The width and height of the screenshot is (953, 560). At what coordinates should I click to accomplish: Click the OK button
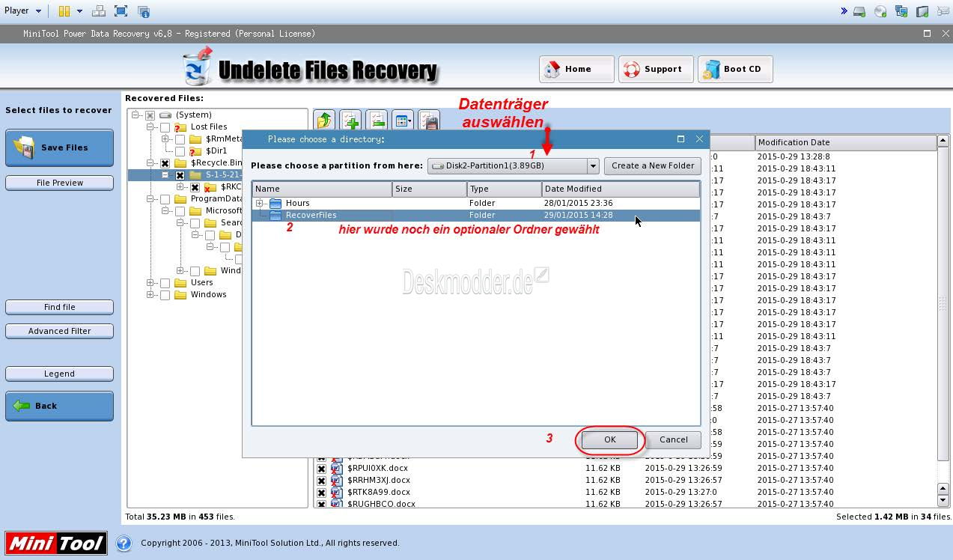coord(610,440)
